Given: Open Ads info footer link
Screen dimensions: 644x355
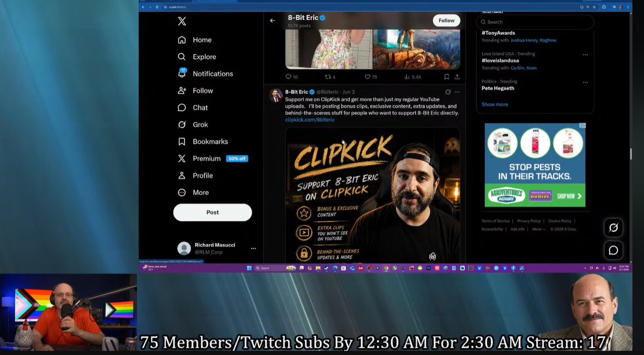Looking at the screenshot, I should pyautogui.click(x=518, y=229).
